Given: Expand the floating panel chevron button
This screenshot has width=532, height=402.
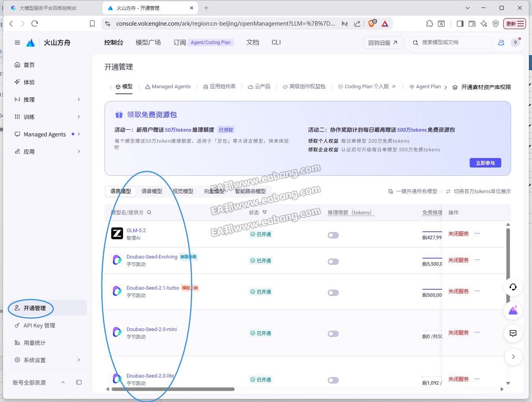Looking at the screenshot, I should click(x=513, y=357).
